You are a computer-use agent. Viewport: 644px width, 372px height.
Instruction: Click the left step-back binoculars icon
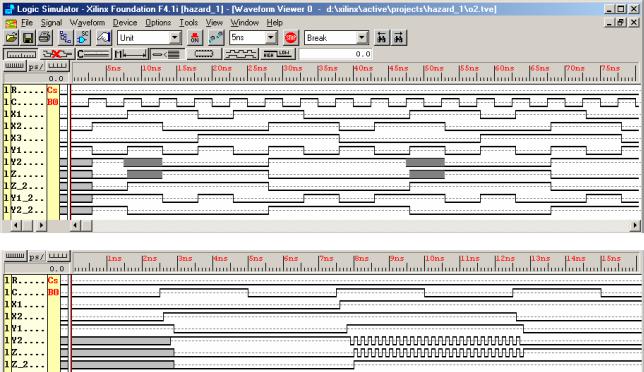382,38
